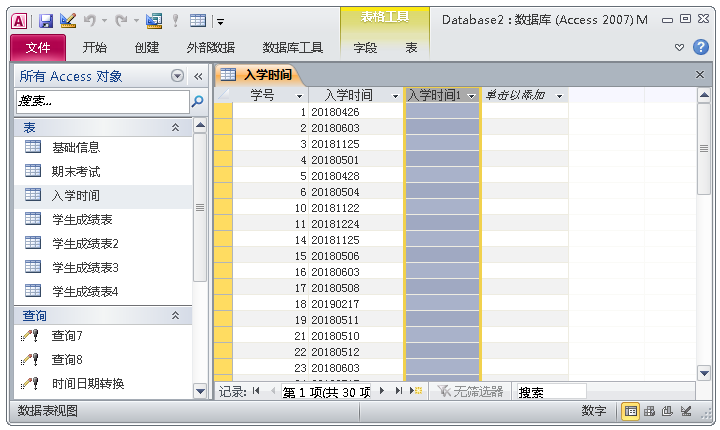Select the 入学时间 document tab

pyautogui.click(x=258, y=74)
